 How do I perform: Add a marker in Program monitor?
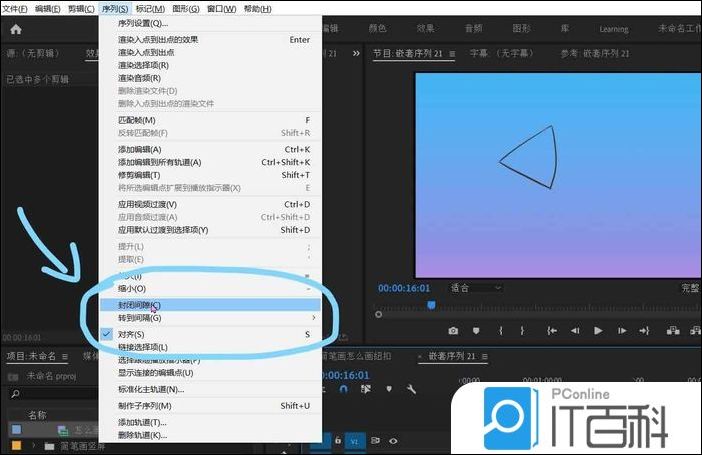(x=475, y=331)
